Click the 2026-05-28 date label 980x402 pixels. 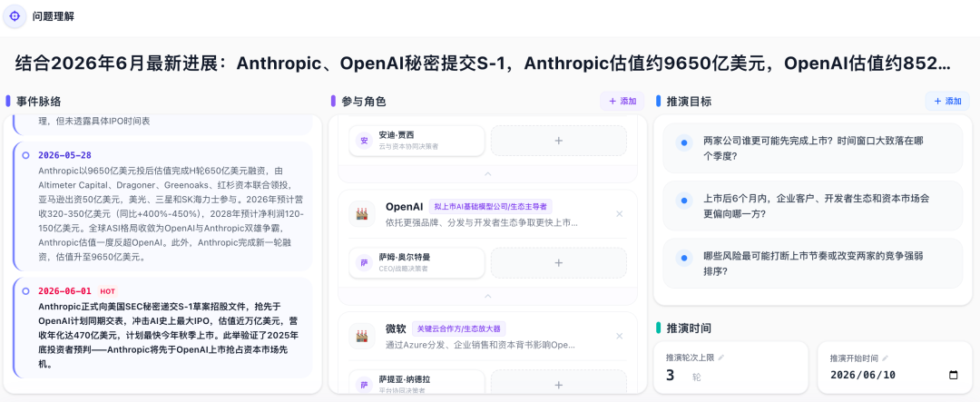[x=65, y=155]
